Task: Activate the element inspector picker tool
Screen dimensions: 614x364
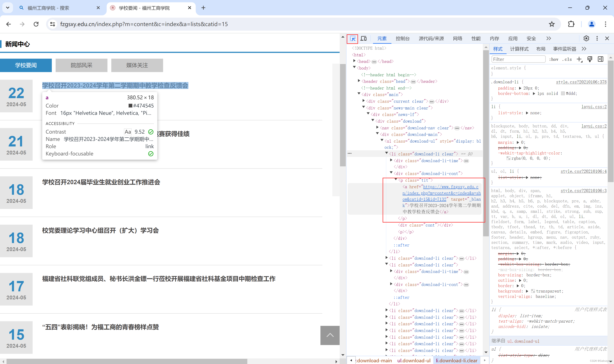Action: tap(352, 39)
